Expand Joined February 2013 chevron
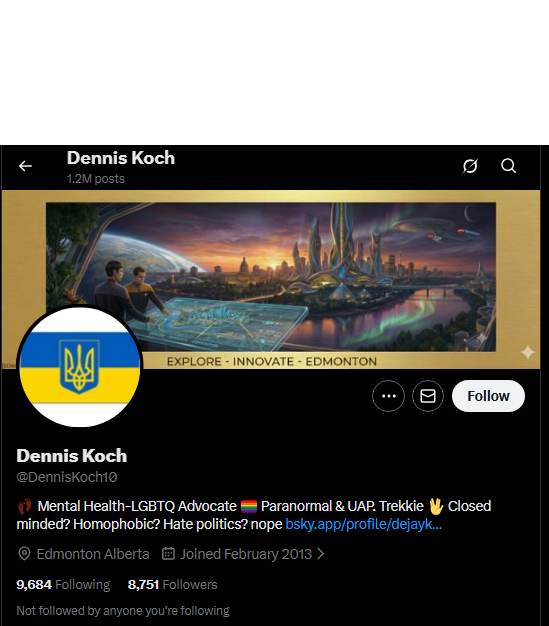 coord(320,554)
